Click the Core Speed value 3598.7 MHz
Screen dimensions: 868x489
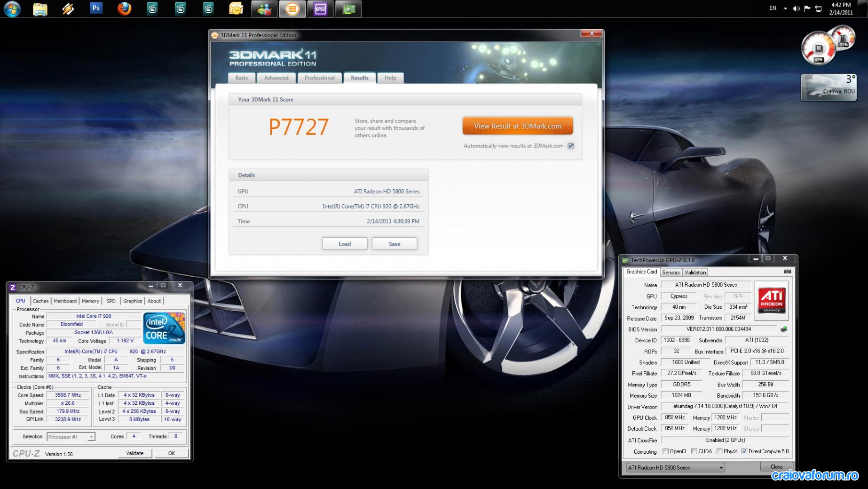pos(68,395)
